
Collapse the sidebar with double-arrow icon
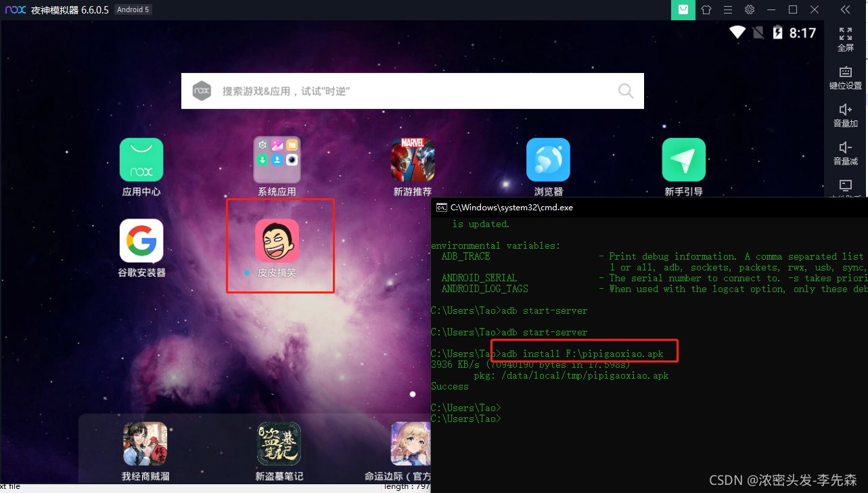point(846,9)
